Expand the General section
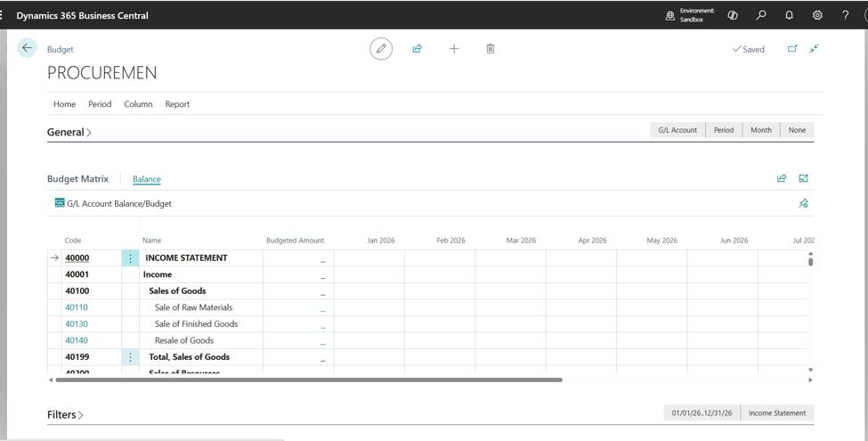Image resolution: width=868 pixels, height=441 pixels. 69,132
